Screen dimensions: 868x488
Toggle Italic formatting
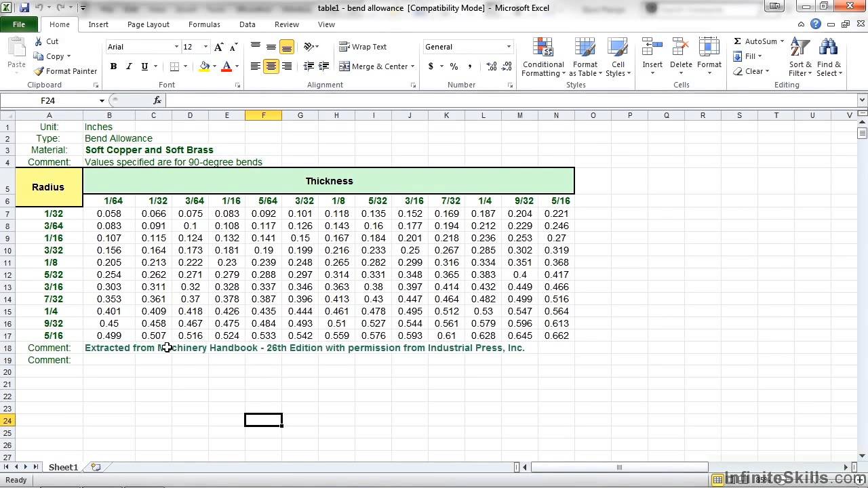[x=129, y=66]
